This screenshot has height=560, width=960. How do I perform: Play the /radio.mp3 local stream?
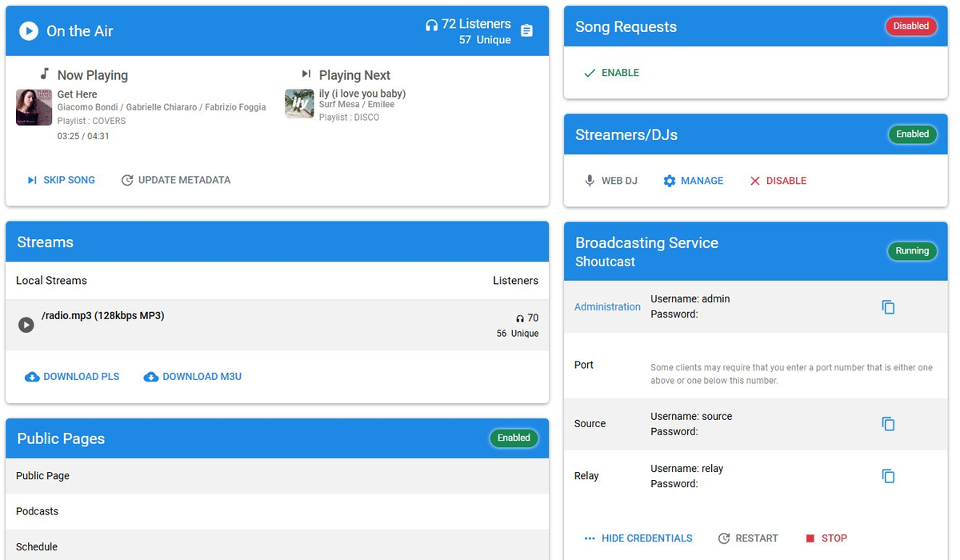26,325
